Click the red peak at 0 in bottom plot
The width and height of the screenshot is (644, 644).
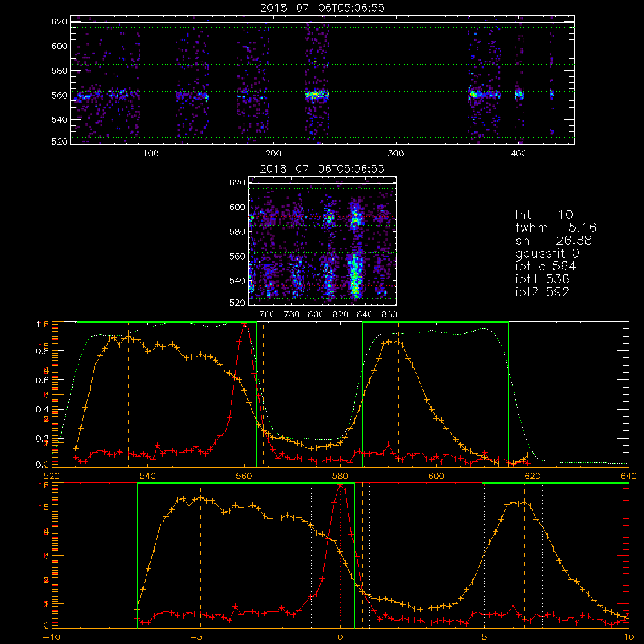coord(340,486)
